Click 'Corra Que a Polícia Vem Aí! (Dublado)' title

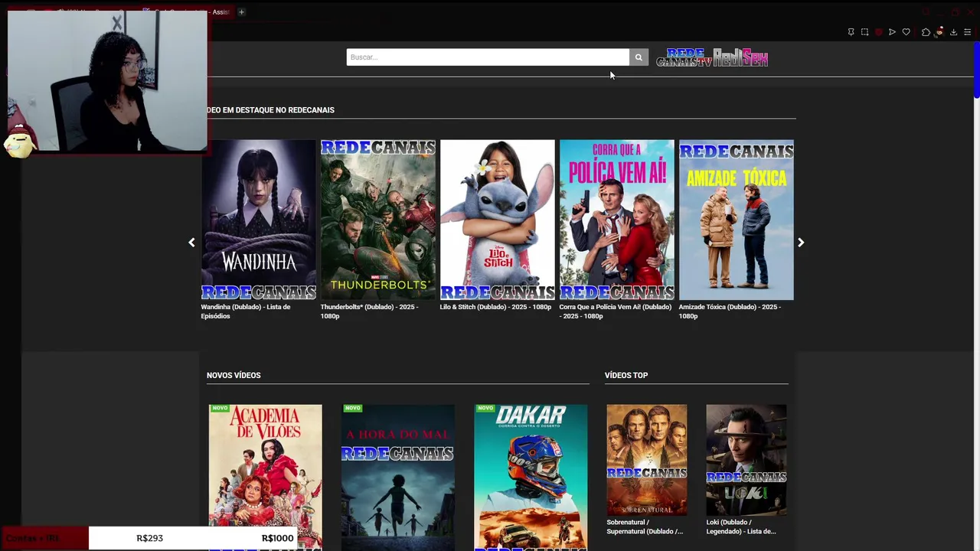615,311
